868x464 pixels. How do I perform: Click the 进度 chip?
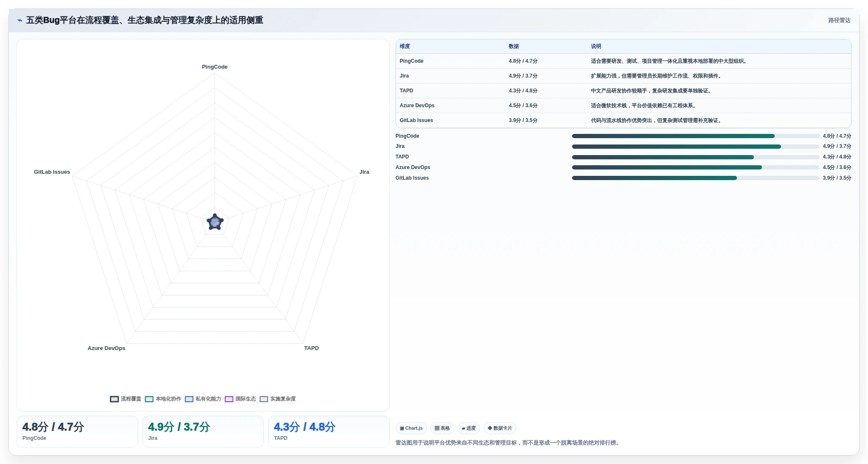(469, 428)
